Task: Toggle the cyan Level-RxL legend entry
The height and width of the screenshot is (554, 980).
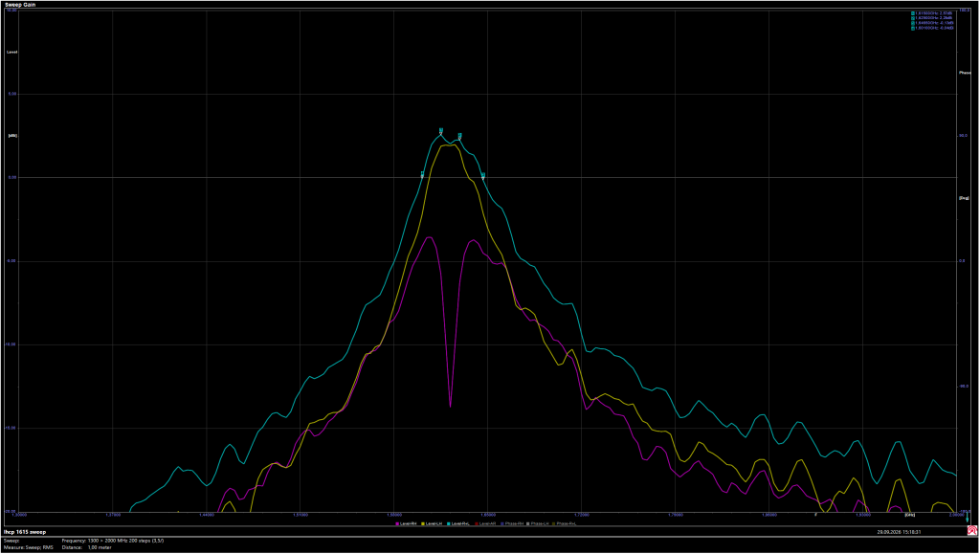Action: pos(459,523)
